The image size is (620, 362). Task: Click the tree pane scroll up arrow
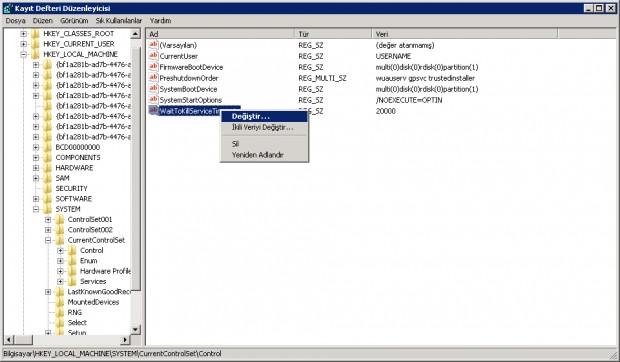135,34
